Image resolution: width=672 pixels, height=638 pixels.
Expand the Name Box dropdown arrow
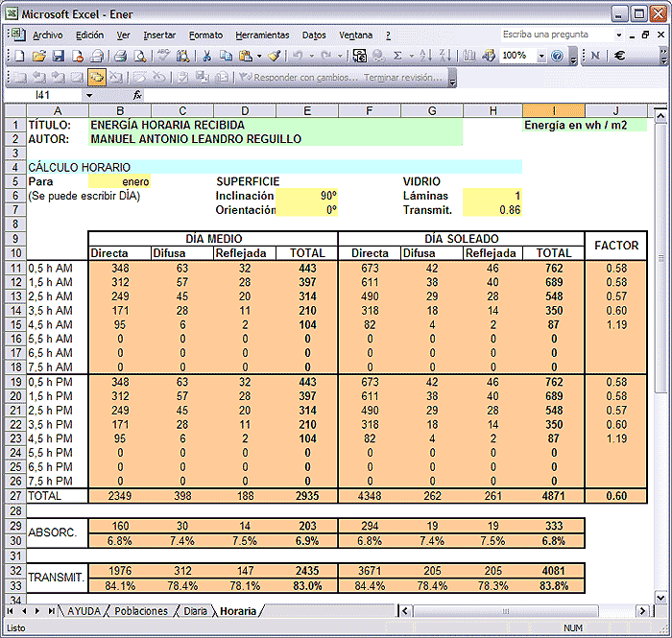point(89,95)
